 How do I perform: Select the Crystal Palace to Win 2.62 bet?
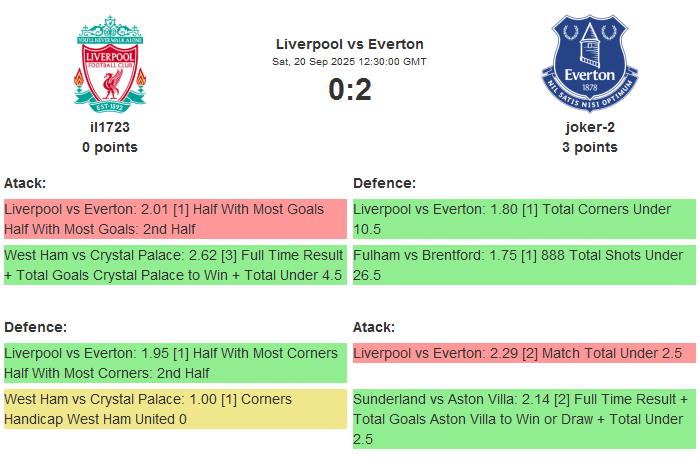click(x=175, y=265)
